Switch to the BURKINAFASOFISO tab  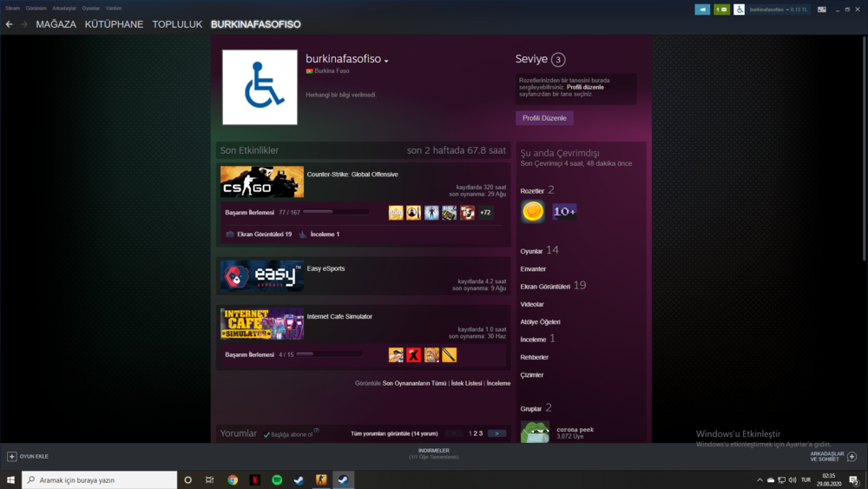pos(256,24)
